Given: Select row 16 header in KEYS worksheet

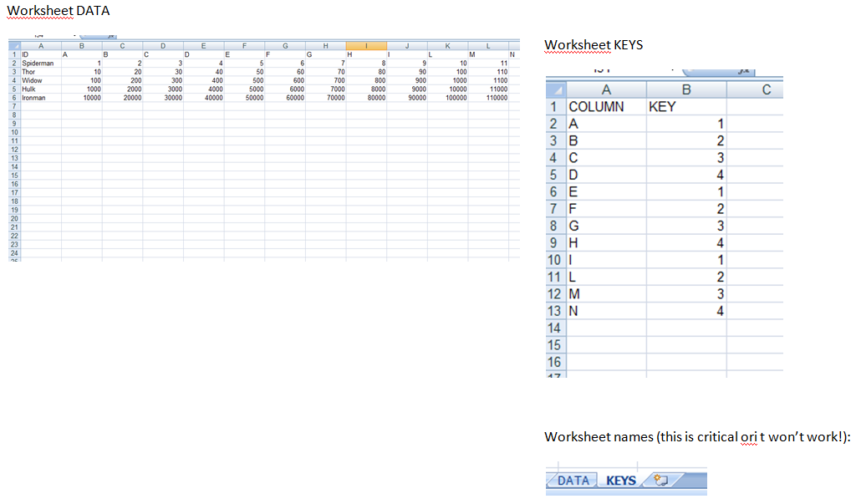Looking at the screenshot, I should tap(556, 362).
